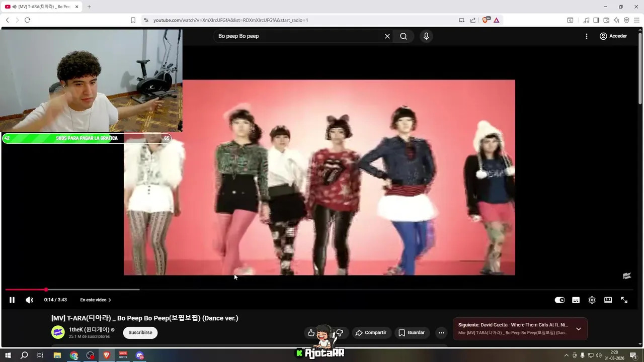Go back in browser history
The height and width of the screenshot is (362, 644).
pyautogui.click(x=8, y=20)
